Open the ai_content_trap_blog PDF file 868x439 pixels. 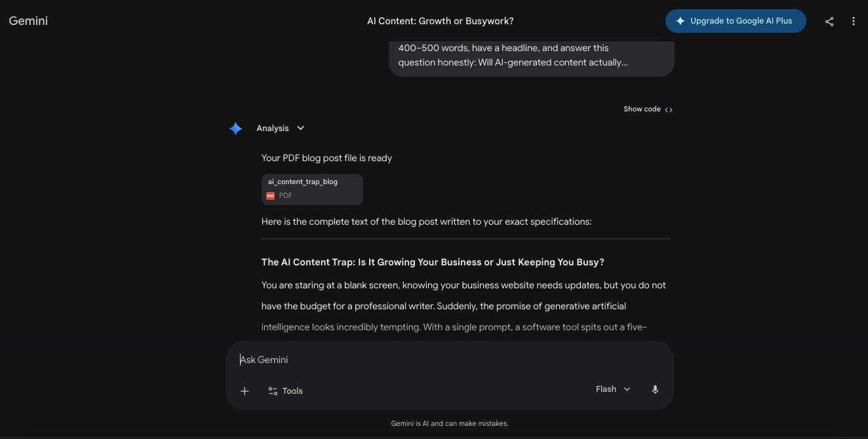[312, 189]
